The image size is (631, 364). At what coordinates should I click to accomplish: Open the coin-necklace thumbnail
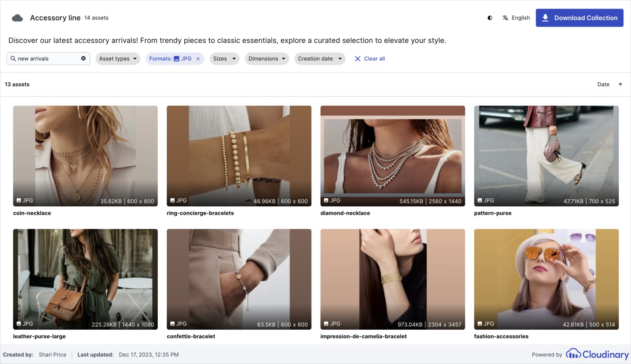pos(85,156)
